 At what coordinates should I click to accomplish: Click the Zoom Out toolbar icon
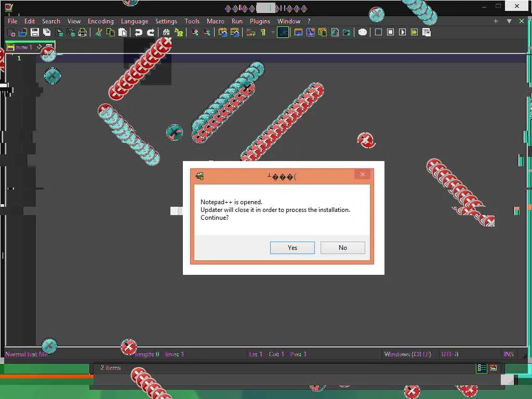coord(207,32)
